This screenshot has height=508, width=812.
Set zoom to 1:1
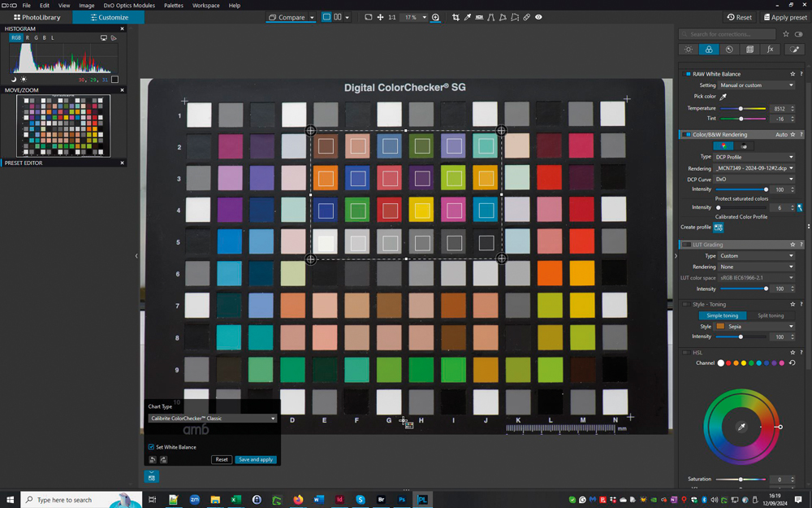tap(392, 17)
